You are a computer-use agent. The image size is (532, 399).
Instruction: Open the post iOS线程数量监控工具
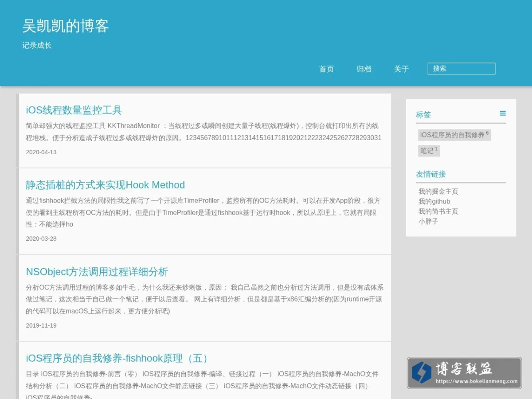pyautogui.click(x=74, y=110)
